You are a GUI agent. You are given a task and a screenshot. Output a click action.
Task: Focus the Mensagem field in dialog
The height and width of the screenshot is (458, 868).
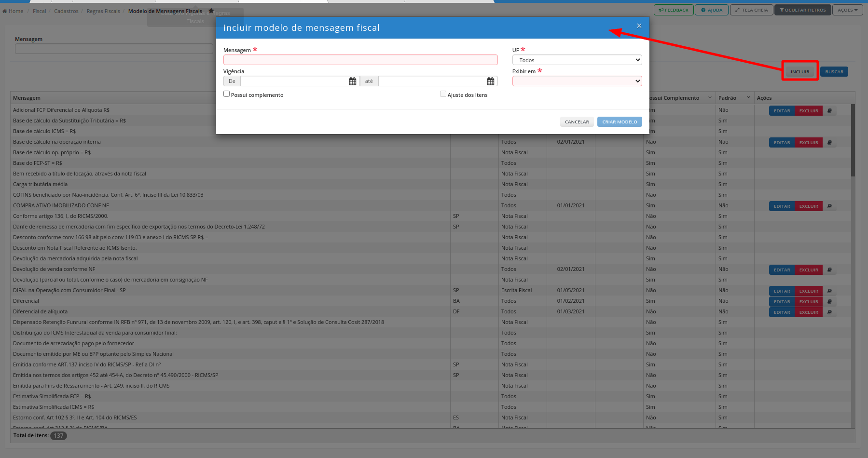pyautogui.click(x=360, y=60)
